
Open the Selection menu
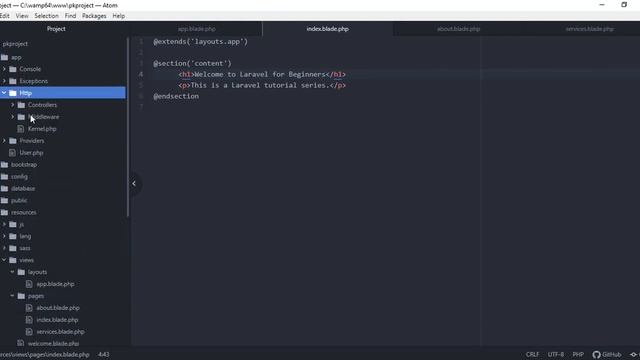point(47,16)
